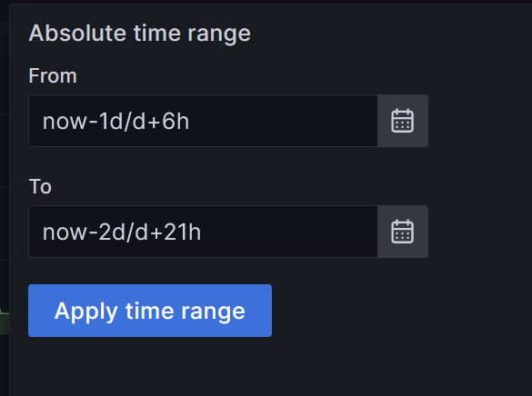This screenshot has height=396, width=532.
Task: Focus the To time input field
Action: click(203, 232)
